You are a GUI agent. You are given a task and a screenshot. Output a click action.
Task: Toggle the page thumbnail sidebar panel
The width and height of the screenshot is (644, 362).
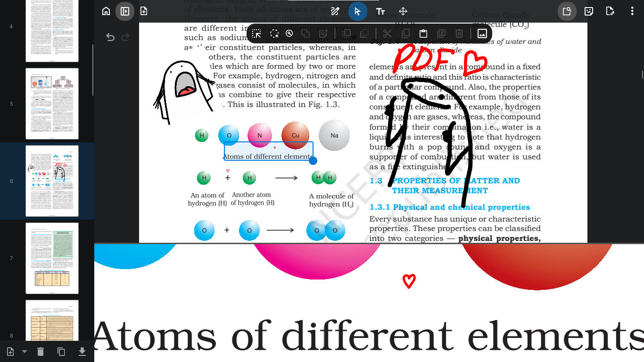[125, 11]
